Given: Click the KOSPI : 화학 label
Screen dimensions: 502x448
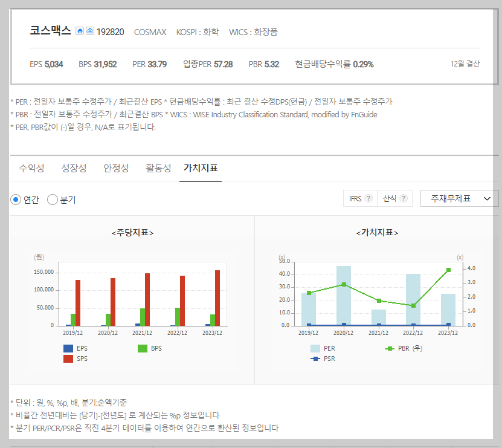Looking at the screenshot, I should (198, 32).
